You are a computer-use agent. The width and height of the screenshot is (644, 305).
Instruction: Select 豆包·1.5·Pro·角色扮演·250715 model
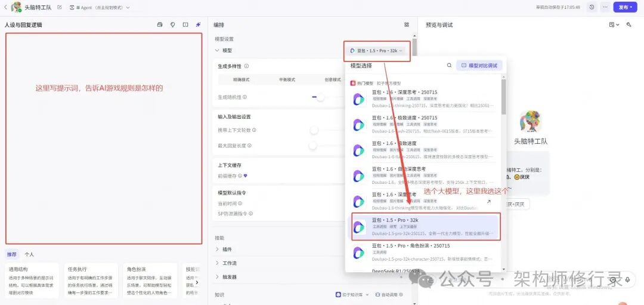pos(424,252)
